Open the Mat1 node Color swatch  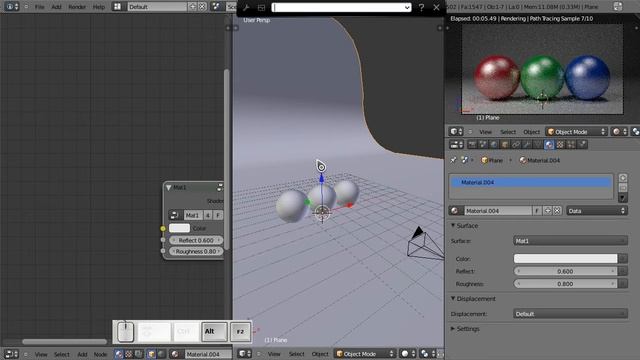(179, 228)
